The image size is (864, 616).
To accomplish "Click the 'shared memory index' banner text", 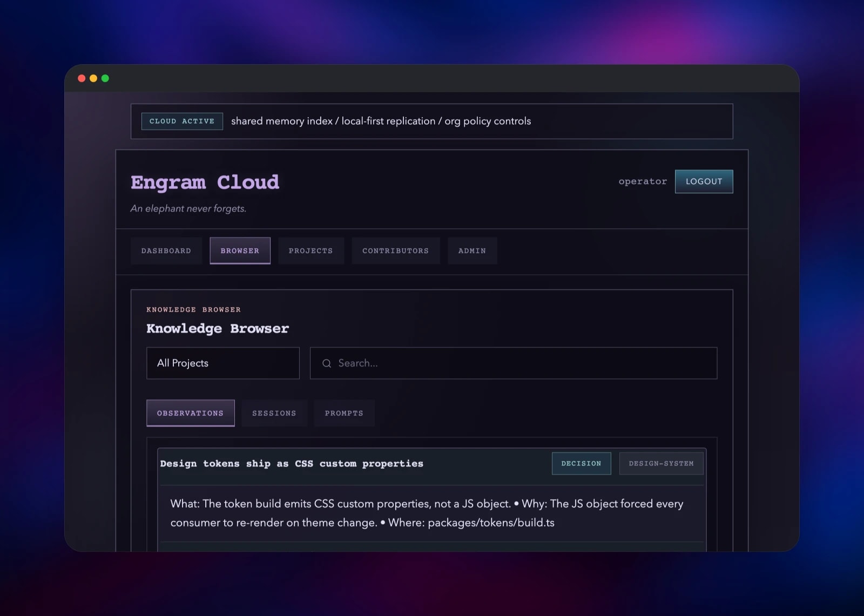I will click(381, 121).
